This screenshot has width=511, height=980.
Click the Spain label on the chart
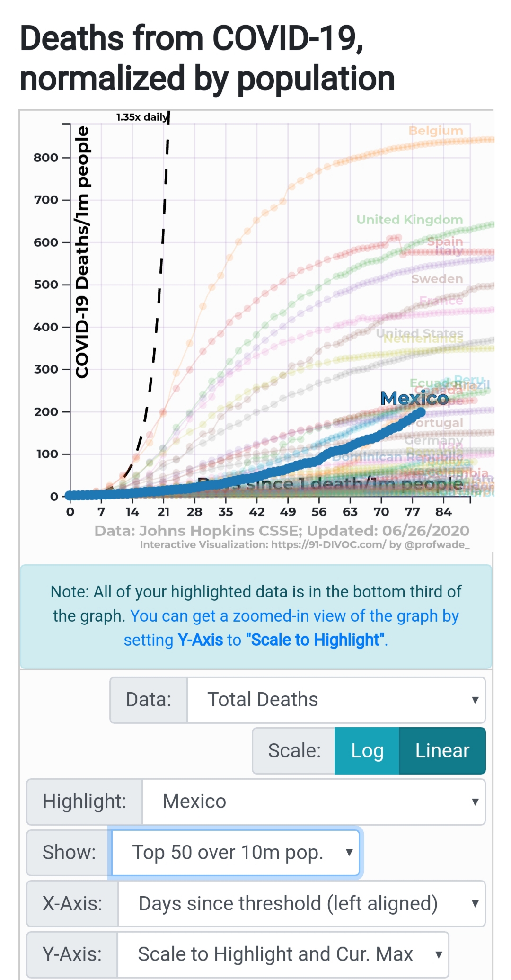point(445,241)
